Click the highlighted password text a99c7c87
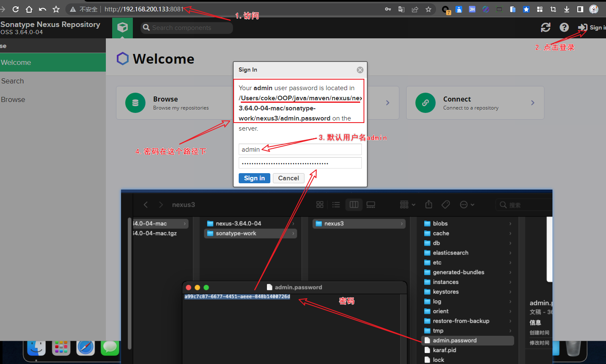606x364 pixels. point(237,297)
